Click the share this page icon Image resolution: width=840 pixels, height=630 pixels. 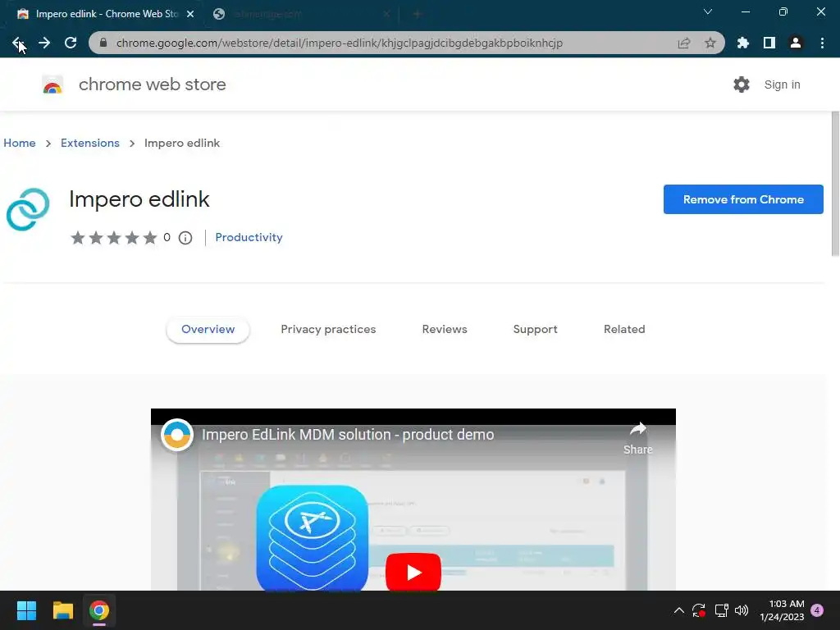684,43
